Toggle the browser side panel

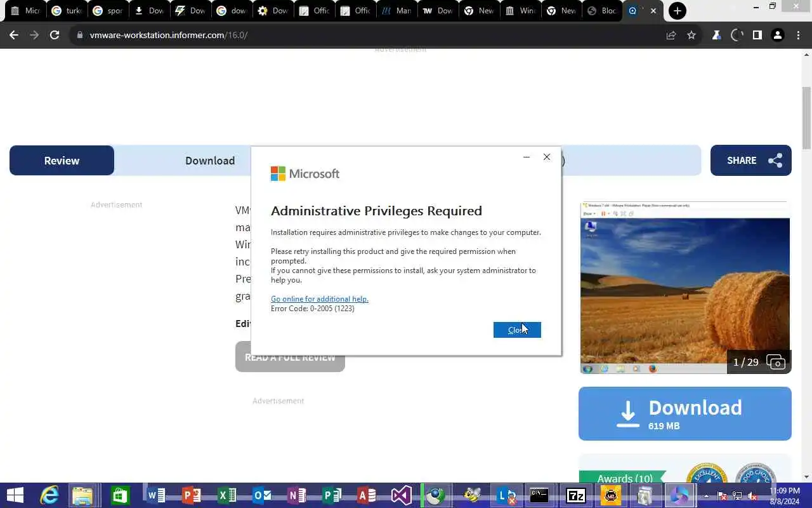[757, 35]
